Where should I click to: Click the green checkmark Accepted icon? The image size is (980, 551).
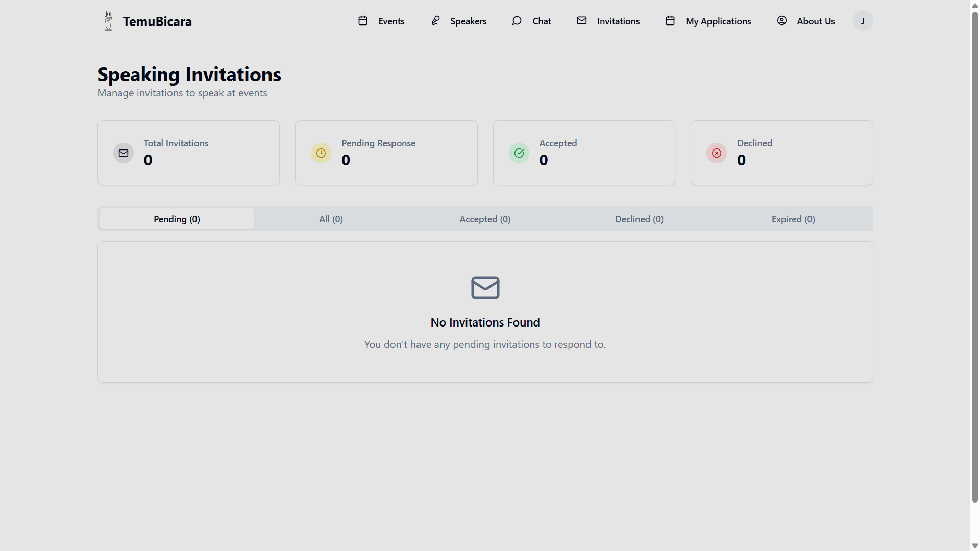pos(519,153)
